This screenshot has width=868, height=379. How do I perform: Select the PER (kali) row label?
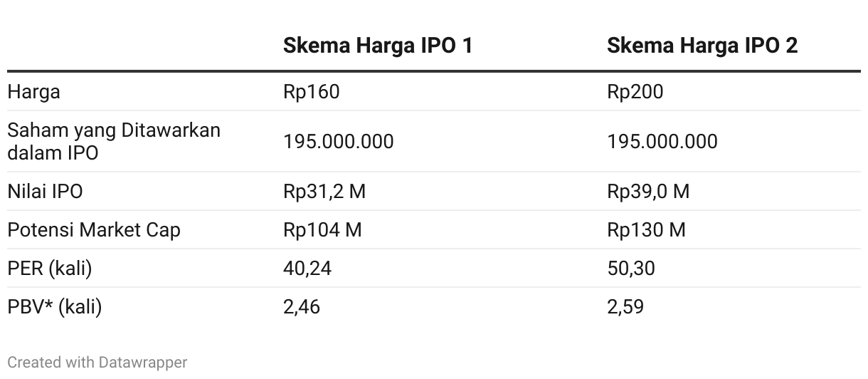pos(50,269)
